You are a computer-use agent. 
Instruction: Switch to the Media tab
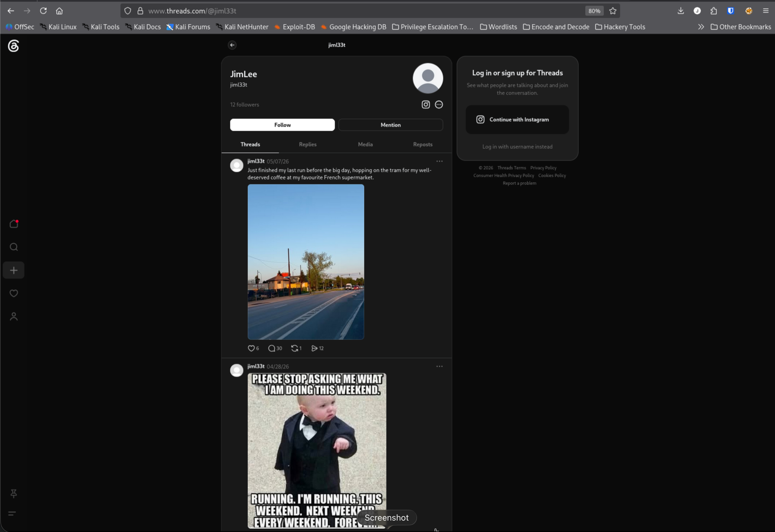(365, 144)
